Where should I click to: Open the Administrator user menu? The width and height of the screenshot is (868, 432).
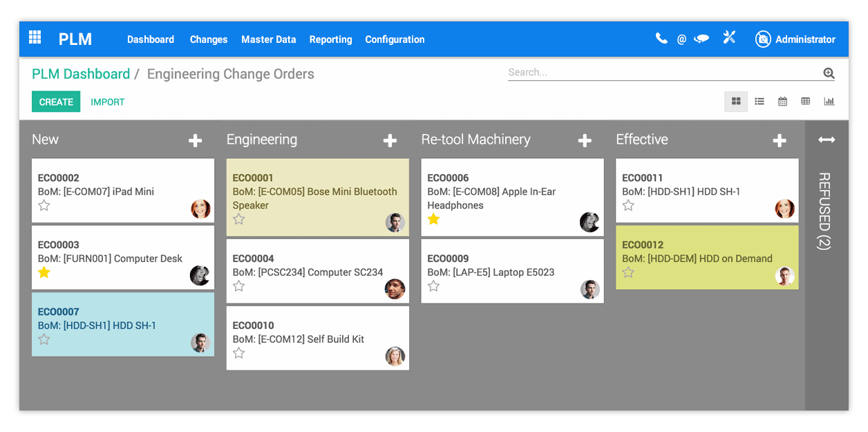coord(795,39)
